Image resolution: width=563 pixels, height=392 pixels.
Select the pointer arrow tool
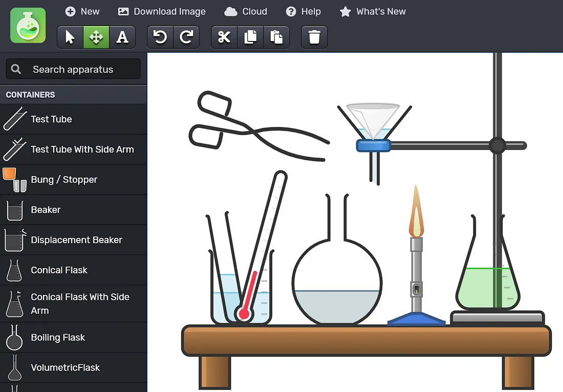click(x=70, y=37)
